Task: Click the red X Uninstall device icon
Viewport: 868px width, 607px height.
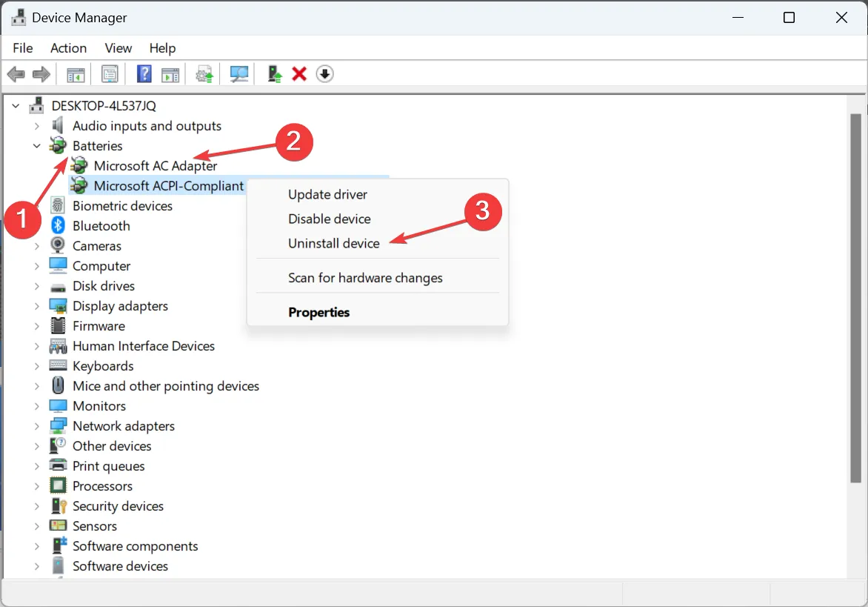Action: coord(299,73)
